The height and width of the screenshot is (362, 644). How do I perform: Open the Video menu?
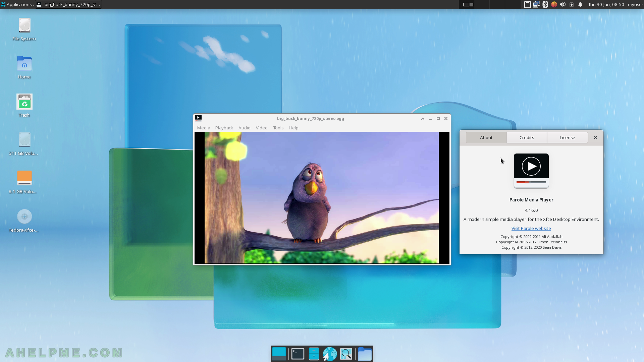tap(262, 128)
